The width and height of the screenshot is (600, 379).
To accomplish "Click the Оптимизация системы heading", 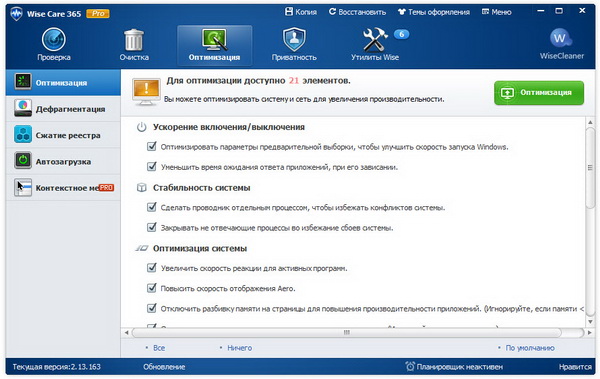I will click(200, 248).
